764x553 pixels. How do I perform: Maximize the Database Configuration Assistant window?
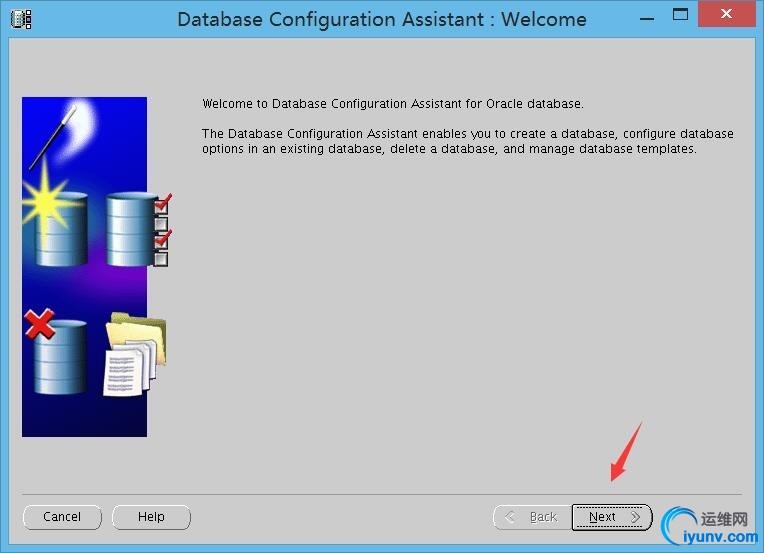tap(680, 14)
